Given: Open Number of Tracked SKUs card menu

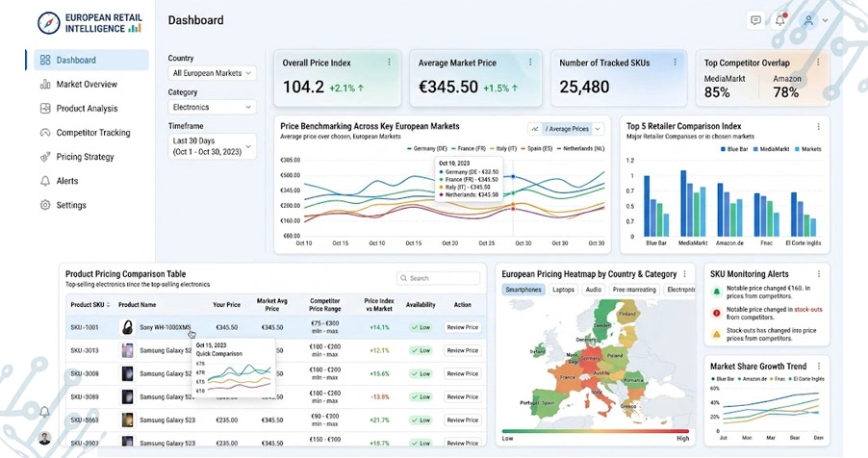Looking at the screenshot, I should 675,62.
